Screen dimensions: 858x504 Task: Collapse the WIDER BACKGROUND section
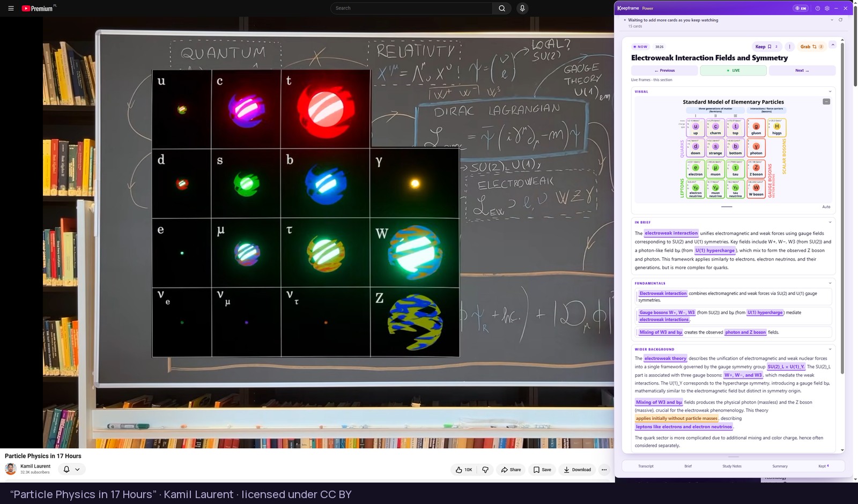(x=830, y=349)
